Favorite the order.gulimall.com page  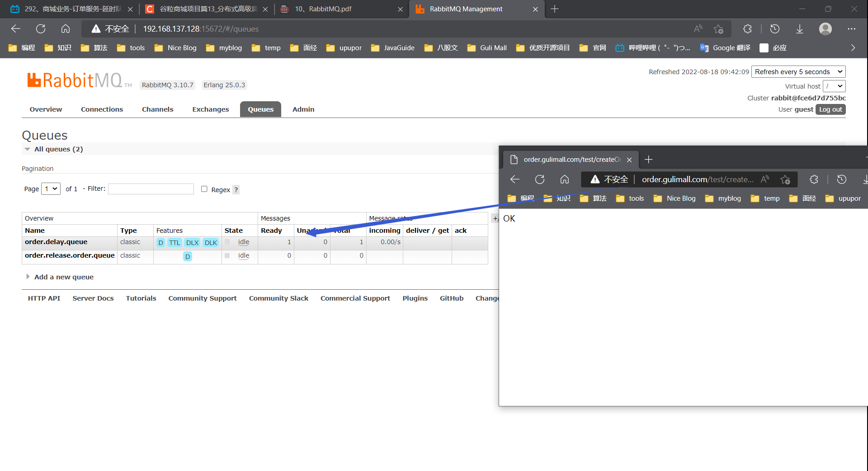785,179
